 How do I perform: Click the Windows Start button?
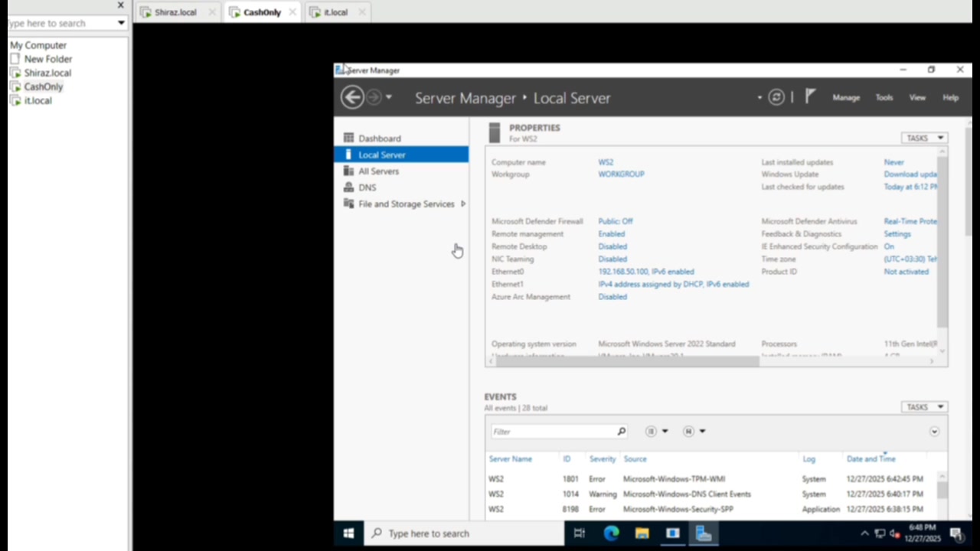coord(348,533)
